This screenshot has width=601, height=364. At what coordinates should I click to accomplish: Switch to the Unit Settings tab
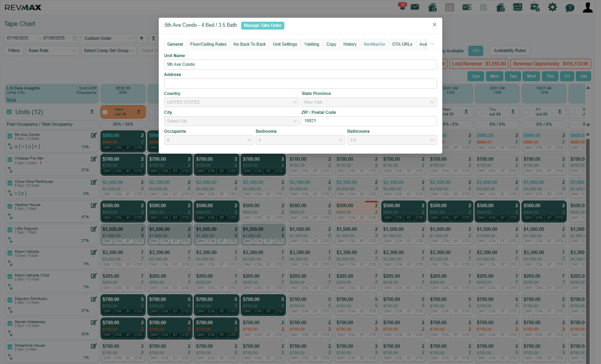[285, 44]
